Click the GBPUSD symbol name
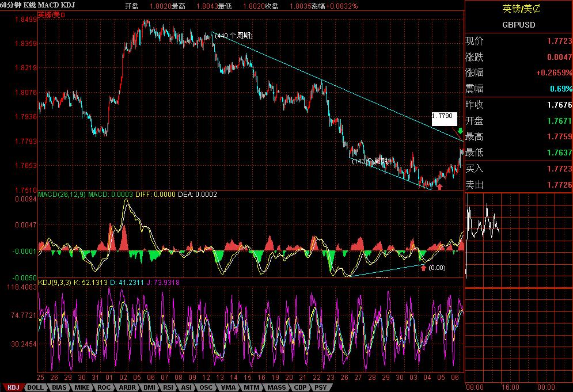This screenshot has width=573, height=392. (518, 25)
